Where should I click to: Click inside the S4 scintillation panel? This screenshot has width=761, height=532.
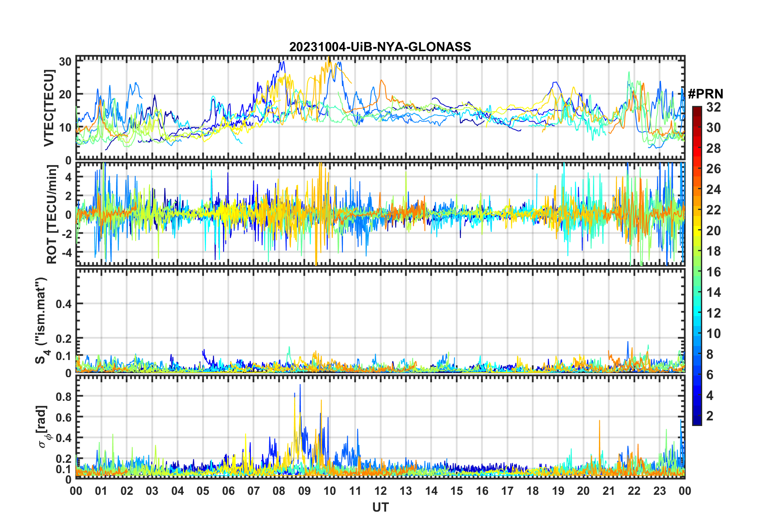tap(380, 321)
